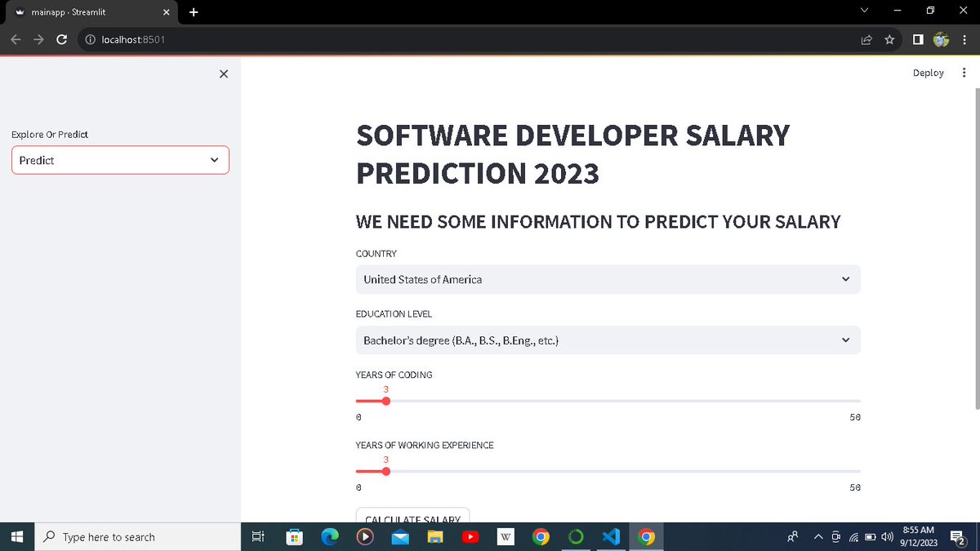This screenshot has width=980, height=551.
Task: Go forward in browser history
Action: 38,39
